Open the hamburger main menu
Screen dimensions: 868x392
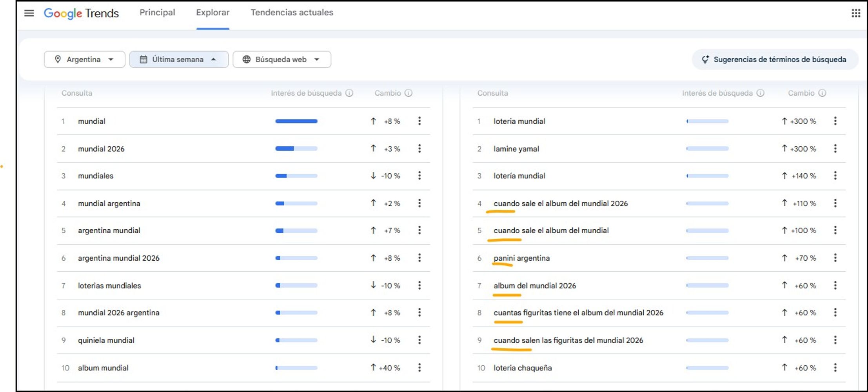[29, 13]
